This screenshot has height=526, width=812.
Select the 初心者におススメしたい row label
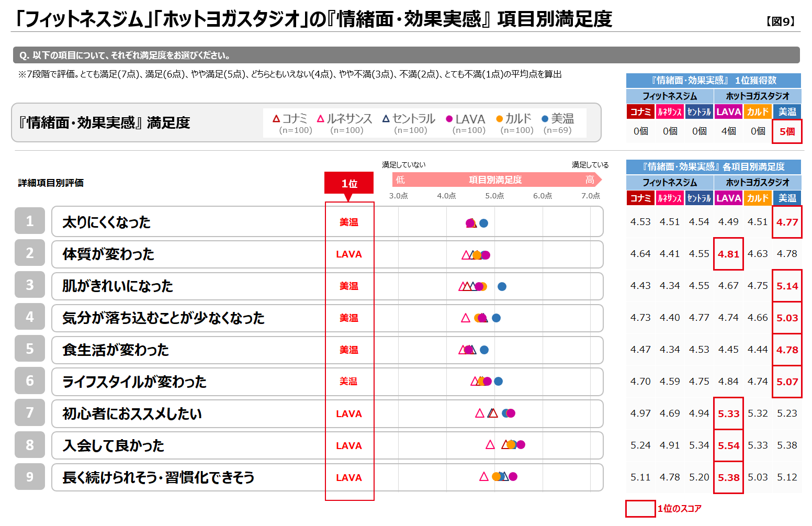(132, 414)
